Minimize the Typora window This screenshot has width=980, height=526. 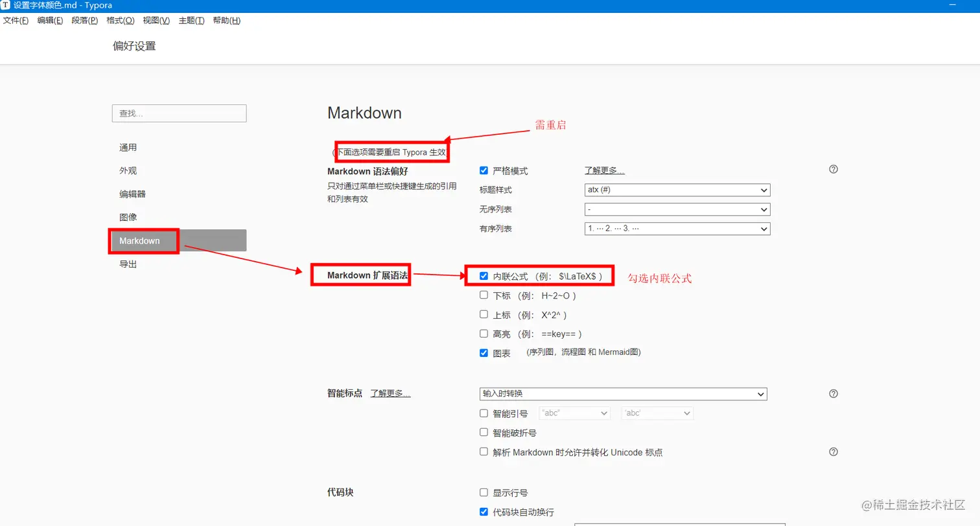point(952,5)
